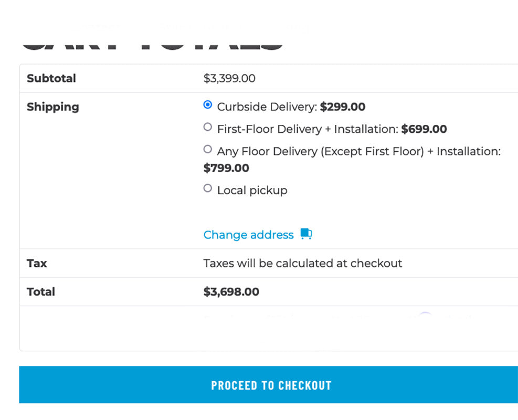Click the Shipping row label
This screenshot has height=420, width=518.
point(53,107)
